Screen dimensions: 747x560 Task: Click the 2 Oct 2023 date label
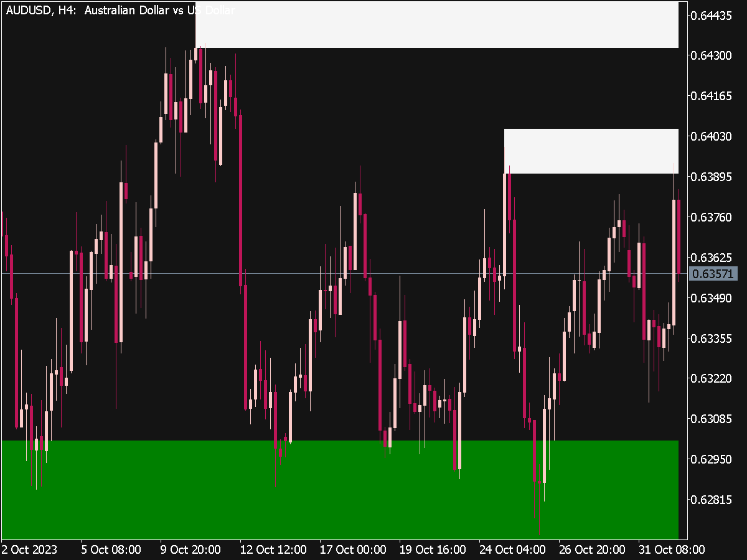coord(29,549)
